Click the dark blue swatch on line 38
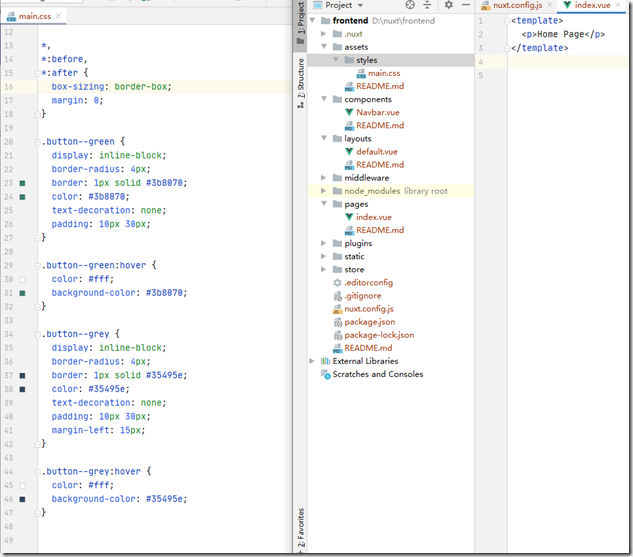Image resolution: width=633 pixels, height=557 pixels. 23,389
